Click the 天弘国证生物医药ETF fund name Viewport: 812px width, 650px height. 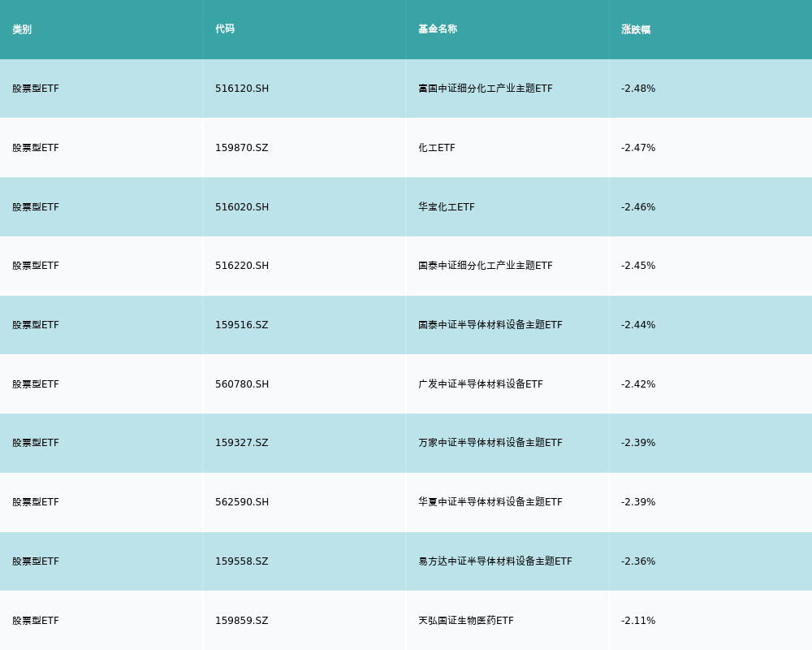(x=465, y=621)
